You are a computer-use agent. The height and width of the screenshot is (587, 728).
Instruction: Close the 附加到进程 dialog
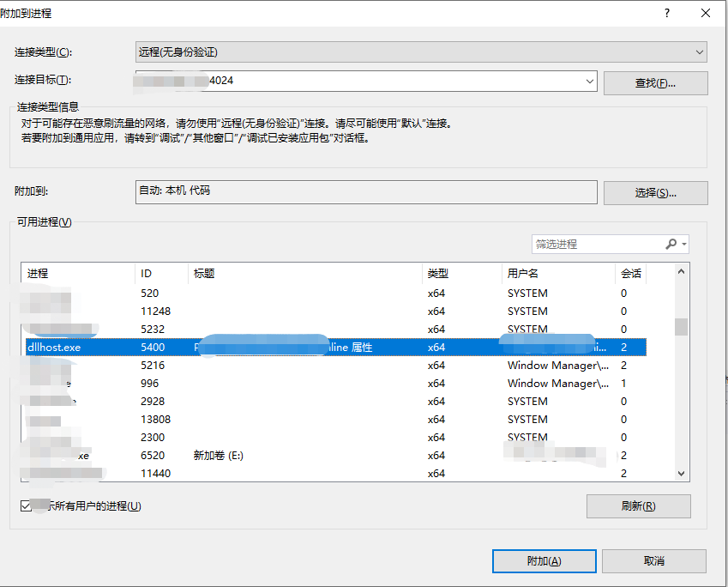(706, 13)
